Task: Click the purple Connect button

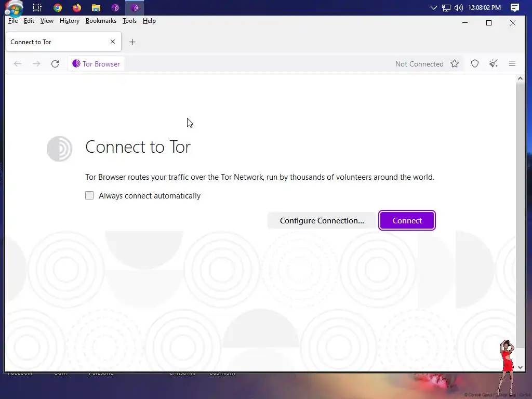Action: coord(407,220)
